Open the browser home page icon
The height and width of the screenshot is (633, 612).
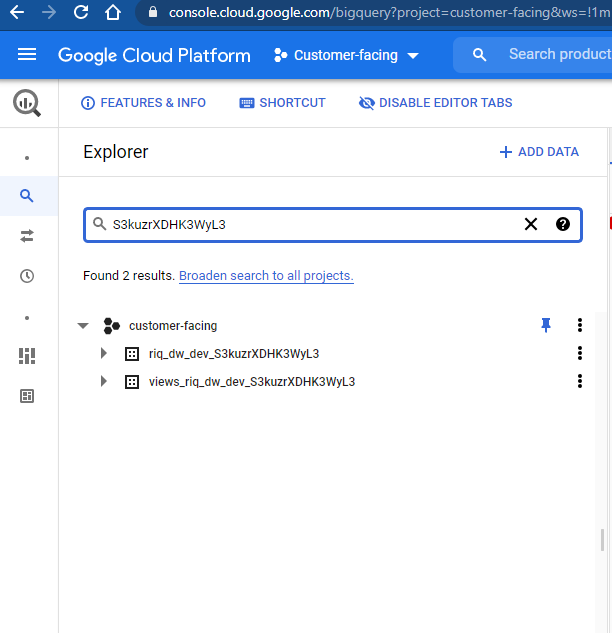pos(113,12)
